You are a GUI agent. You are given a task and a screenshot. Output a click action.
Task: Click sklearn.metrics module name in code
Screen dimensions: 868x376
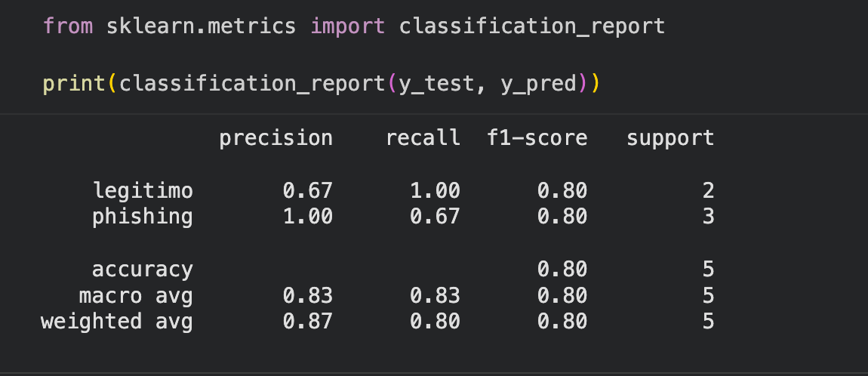201,26
